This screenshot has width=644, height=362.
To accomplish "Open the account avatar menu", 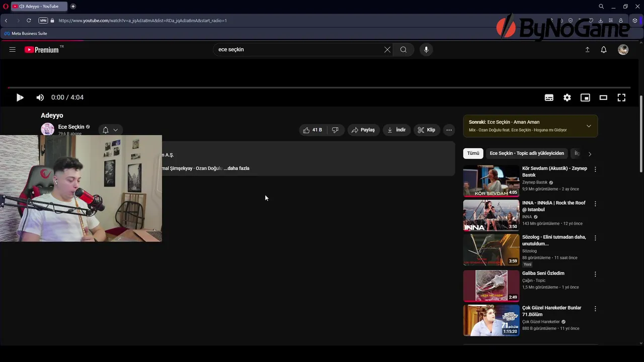I will [623, 49].
